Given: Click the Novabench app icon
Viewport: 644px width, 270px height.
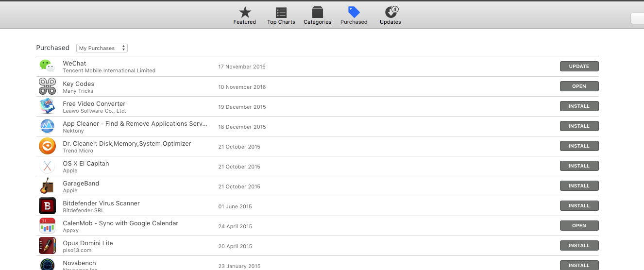Looking at the screenshot, I should pyautogui.click(x=47, y=264).
